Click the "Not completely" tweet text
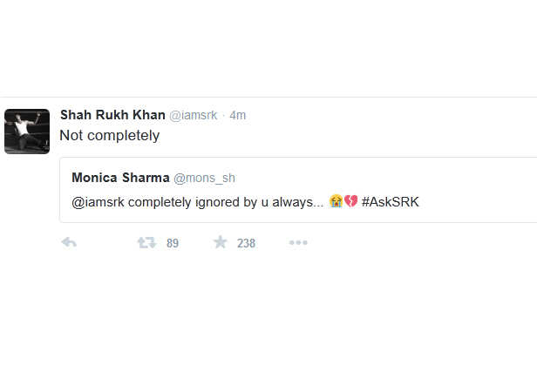537x392 pixels. click(110, 136)
